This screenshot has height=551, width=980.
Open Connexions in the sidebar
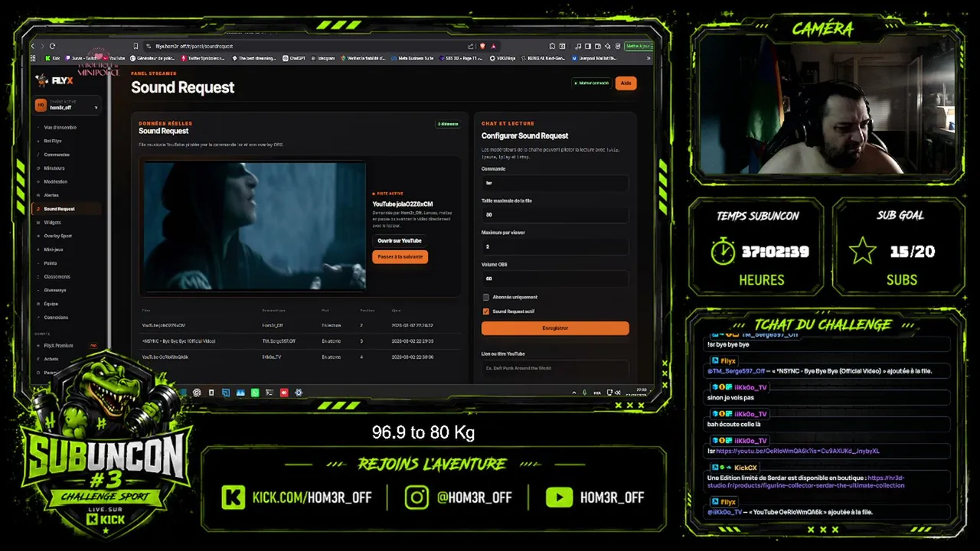56,318
